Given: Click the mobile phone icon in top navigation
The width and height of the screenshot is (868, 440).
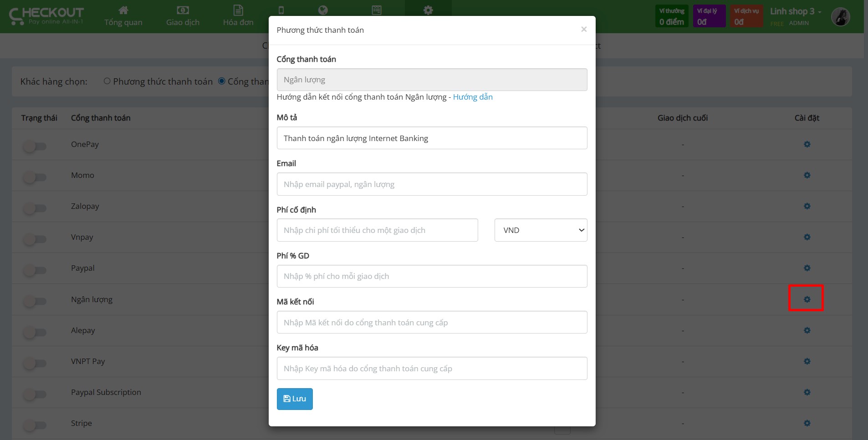Looking at the screenshot, I should pos(281,10).
